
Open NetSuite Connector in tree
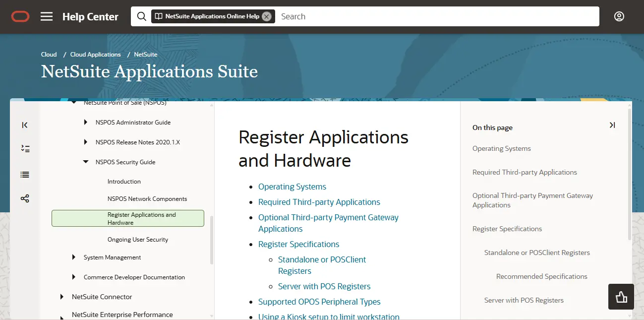pyautogui.click(x=102, y=297)
